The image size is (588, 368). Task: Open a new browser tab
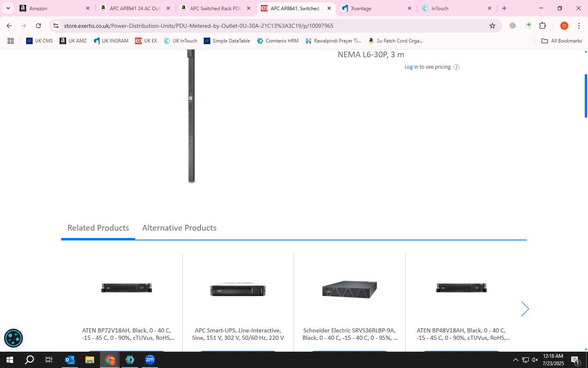504,8
